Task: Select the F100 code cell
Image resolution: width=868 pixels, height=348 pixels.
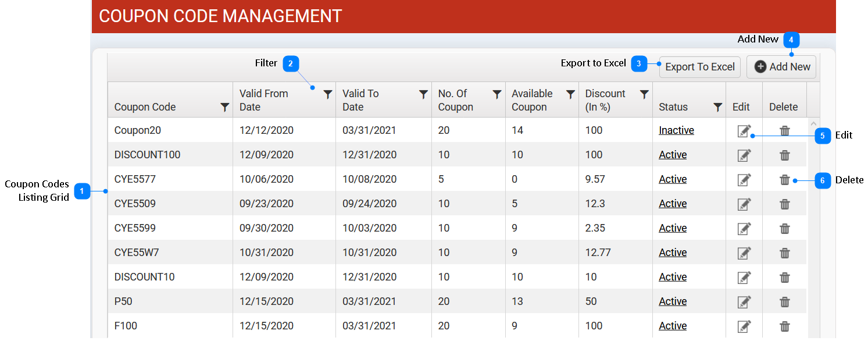Action: tap(170, 326)
